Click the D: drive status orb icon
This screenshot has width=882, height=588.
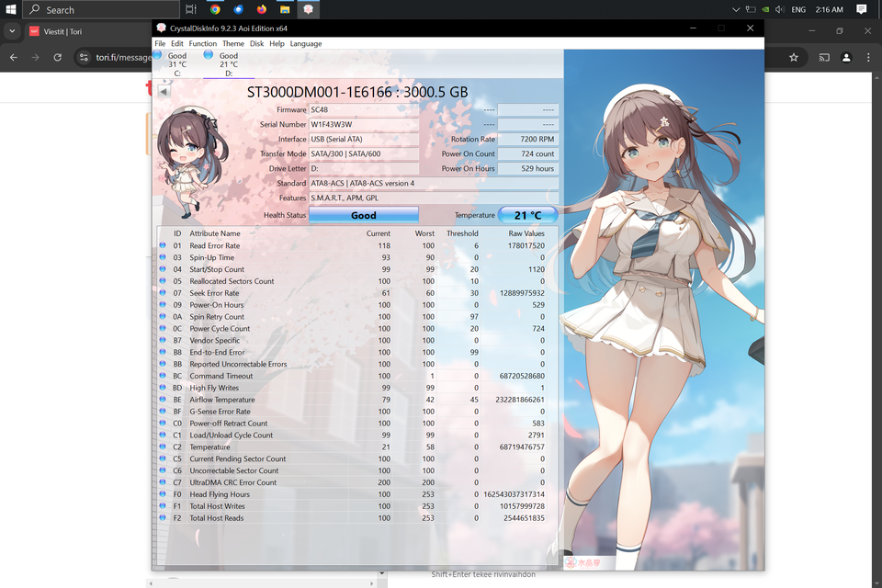[x=209, y=55]
